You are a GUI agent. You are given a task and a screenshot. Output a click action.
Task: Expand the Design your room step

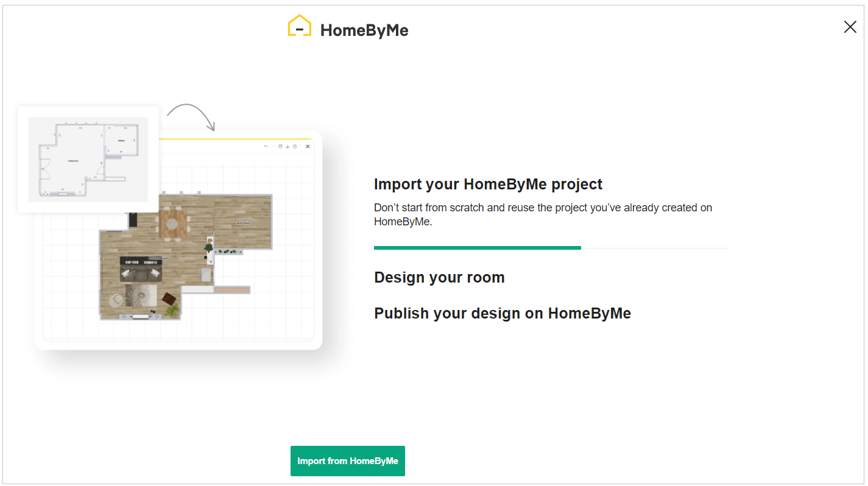(x=439, y=277)
